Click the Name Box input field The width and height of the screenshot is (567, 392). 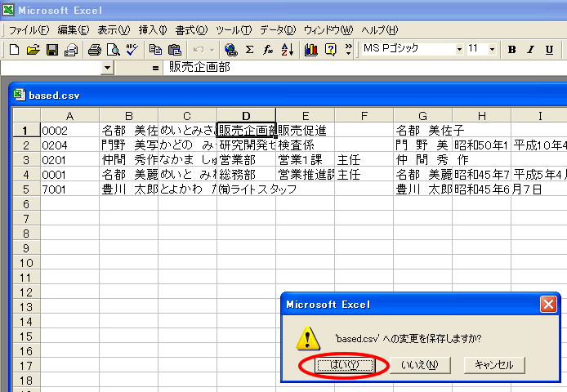[51, 68]
